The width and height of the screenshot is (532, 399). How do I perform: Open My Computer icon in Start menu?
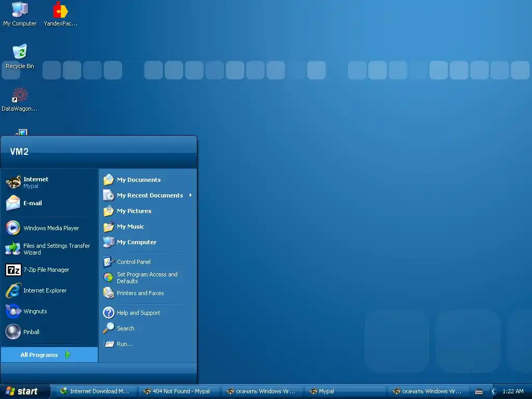pyautogui.click(x=109, y=242)
